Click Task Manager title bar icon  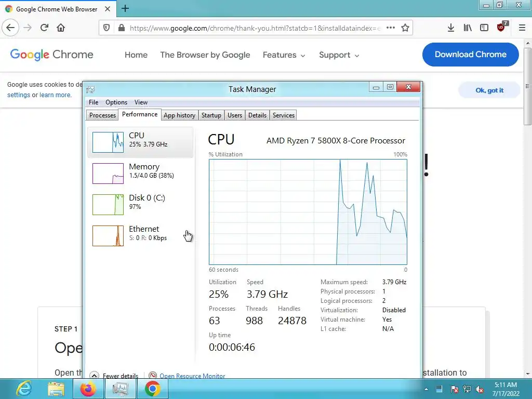pyautogui.click(x=90, y=89)
